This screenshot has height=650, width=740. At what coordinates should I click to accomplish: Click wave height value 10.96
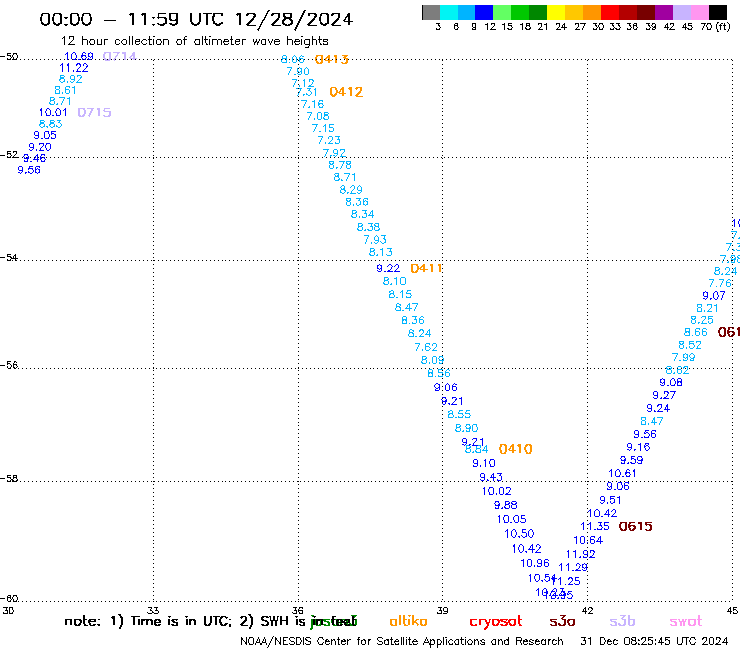pos(535,564)
